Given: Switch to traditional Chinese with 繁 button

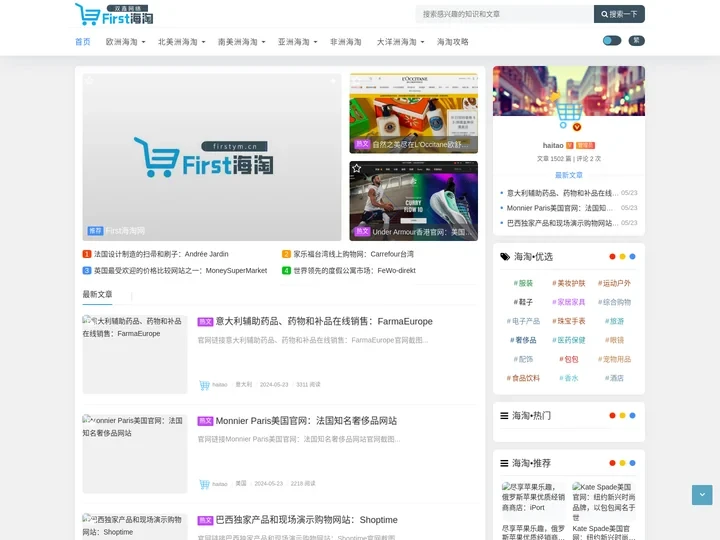Looking at the screenshot, I should (x=636, y=40).
